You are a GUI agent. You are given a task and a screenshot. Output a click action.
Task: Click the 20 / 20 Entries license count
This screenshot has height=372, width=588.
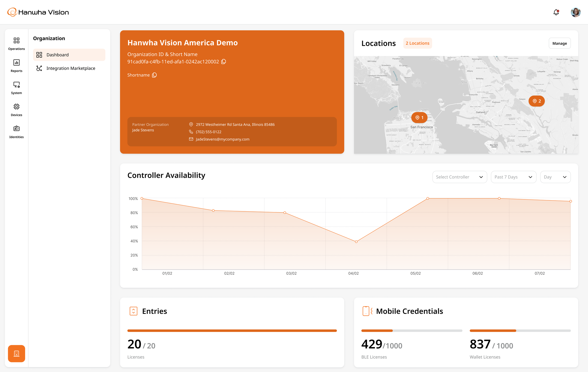coord(141,344)
